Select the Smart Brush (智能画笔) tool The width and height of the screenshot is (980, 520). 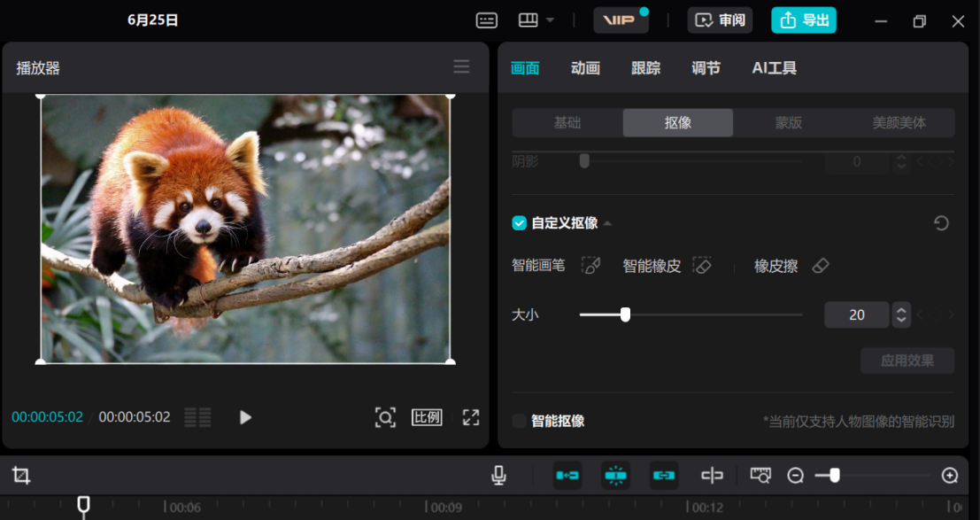pos(592,265)
